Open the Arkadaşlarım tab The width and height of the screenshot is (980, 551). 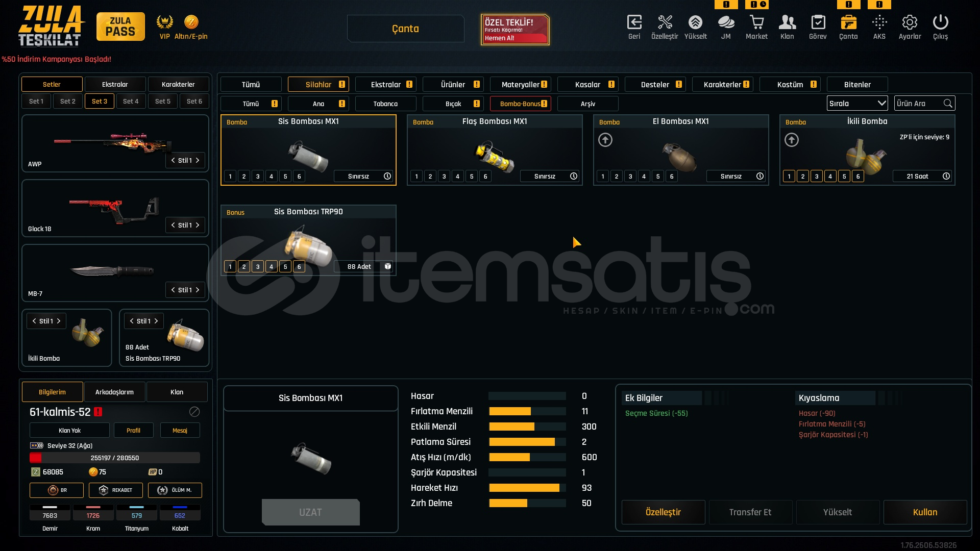(115, 392)
